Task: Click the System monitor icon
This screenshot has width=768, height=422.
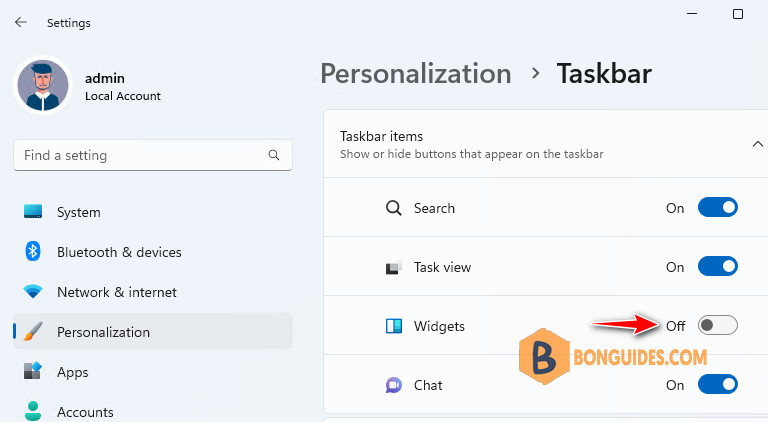Action: pos(33,212)
